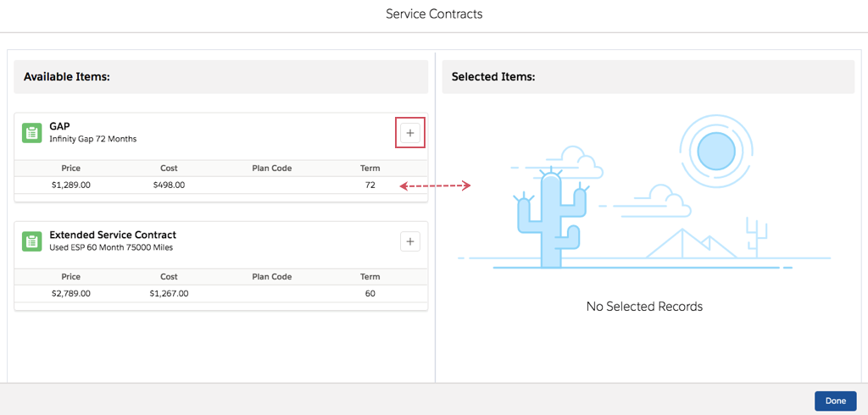
Task: Add the GAP contract with plus button
Action: [x=410, y=133]
